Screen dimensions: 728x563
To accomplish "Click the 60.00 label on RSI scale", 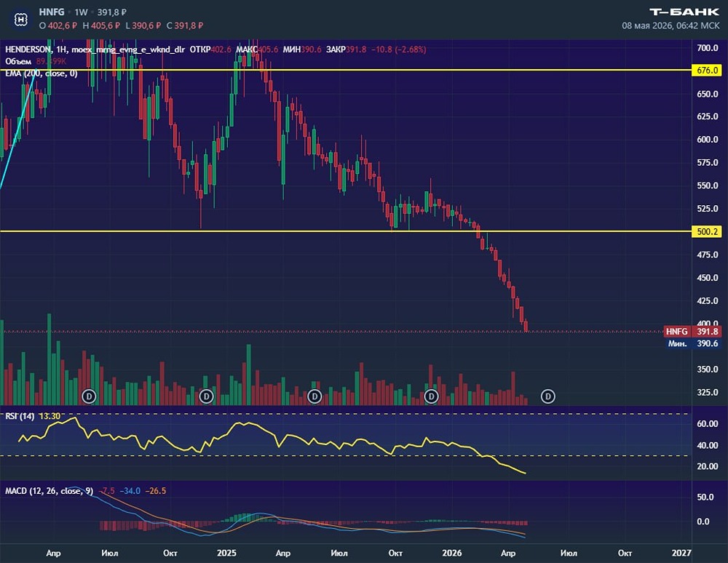I will [x=708, y=423].
